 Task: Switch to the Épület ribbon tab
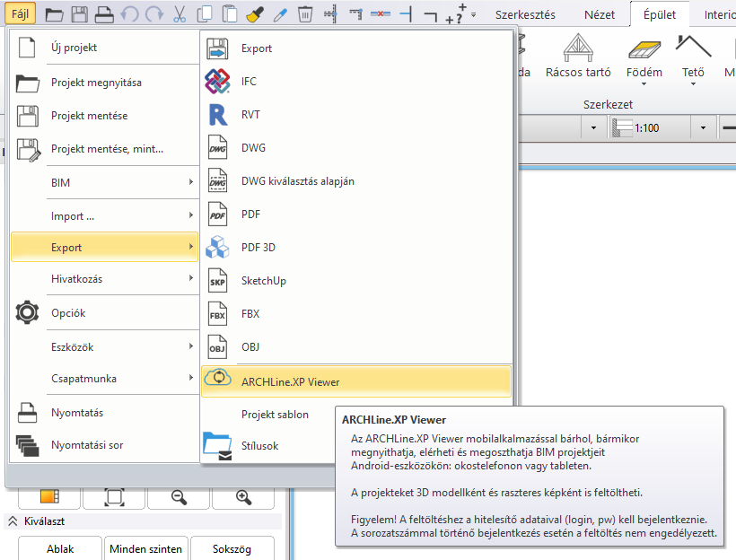(x=660, y=15)
